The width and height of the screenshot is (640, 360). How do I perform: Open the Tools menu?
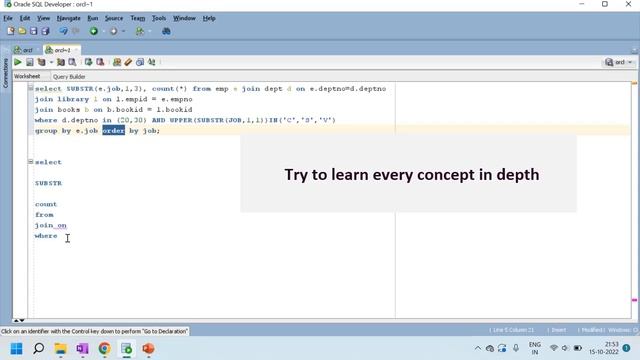coord(159,18)
